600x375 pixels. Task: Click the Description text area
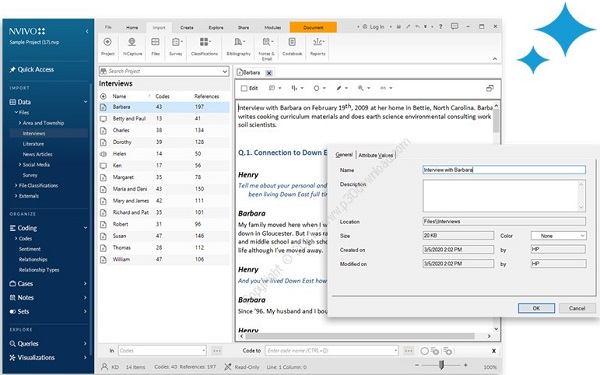504,196
